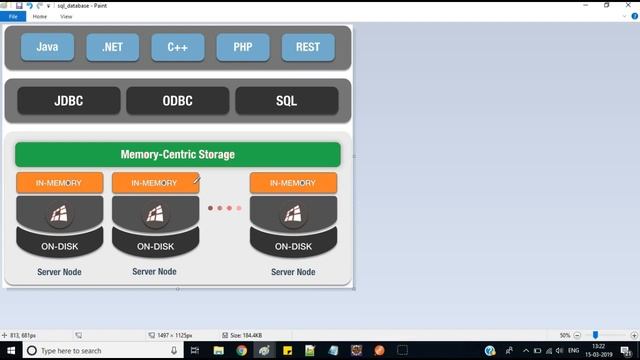Open the Windows Start menu
The height and width of the screenshot is (360, 640).
pyautogui.click(x=11, y=351)
